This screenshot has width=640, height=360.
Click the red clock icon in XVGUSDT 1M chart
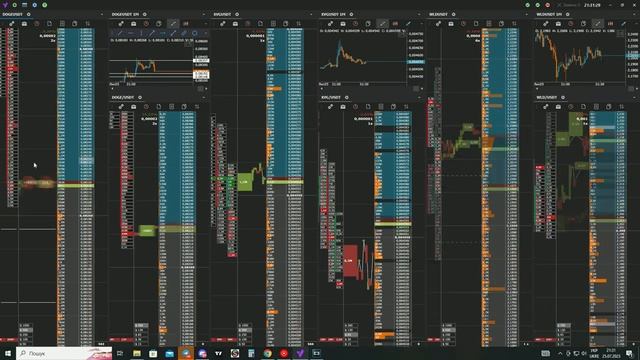point(356,24)
